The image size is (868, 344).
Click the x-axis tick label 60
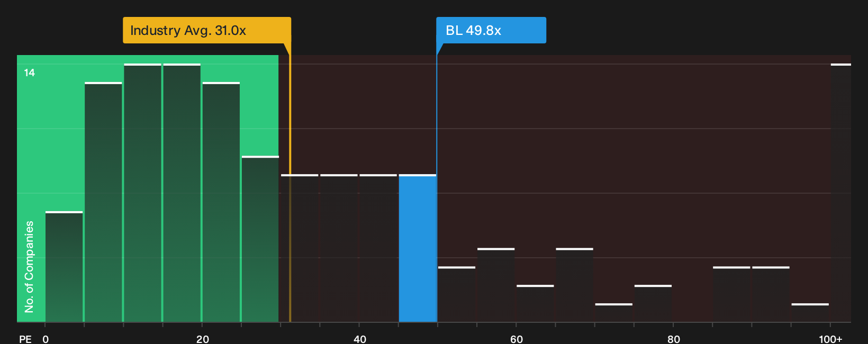coord(517,339)
